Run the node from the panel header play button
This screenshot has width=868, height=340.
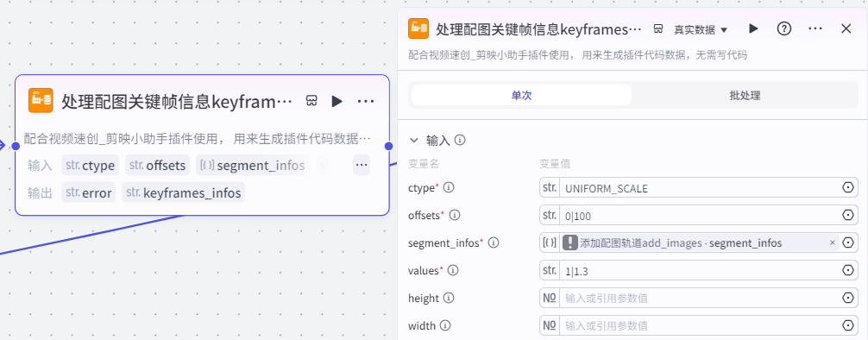[753, 28]
